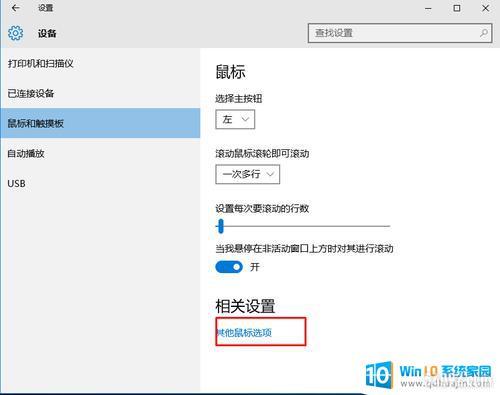Open USB settings page

pos(100,183)
